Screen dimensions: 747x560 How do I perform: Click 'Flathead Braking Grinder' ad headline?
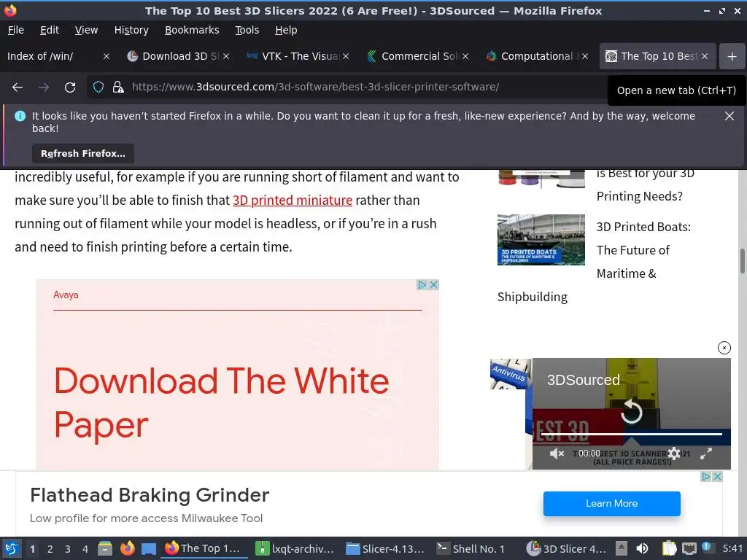150,495
